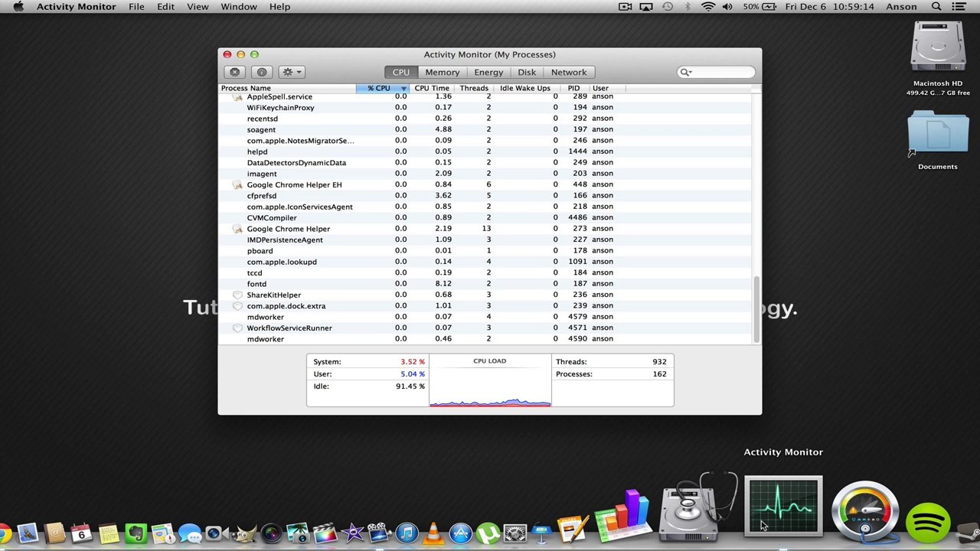Switch to the Disk tab
The image size is (980, 551).
pyautogui.click(x=527, y=72)
